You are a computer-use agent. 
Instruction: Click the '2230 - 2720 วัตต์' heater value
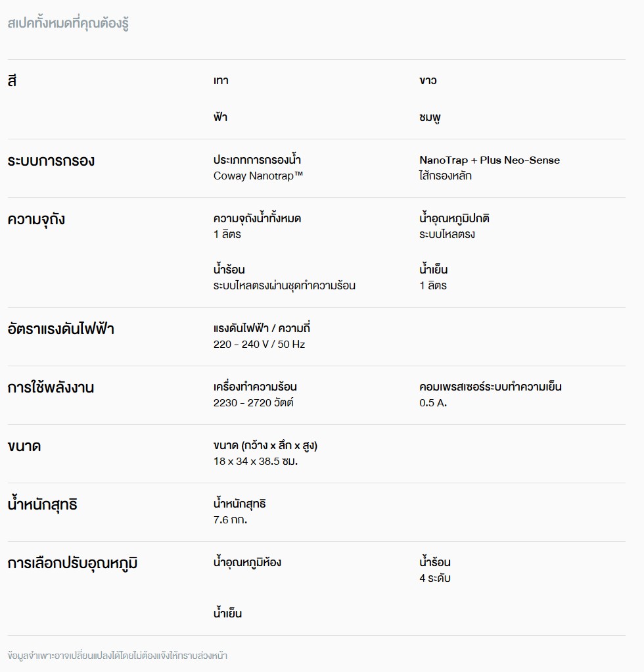pyautogui.click(x=254, y=403)
